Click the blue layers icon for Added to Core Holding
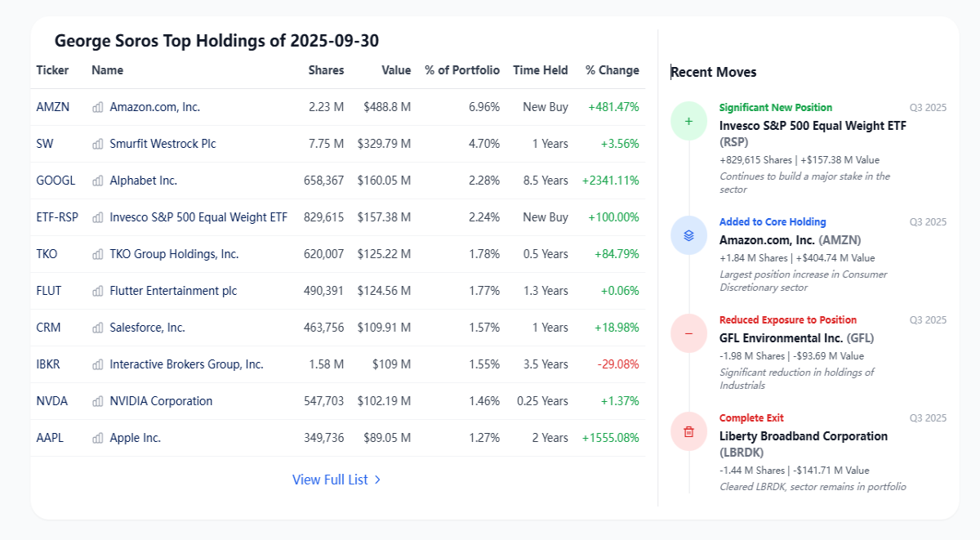Image resolution: width=980 pixels, height=540 pixels. 688,235
